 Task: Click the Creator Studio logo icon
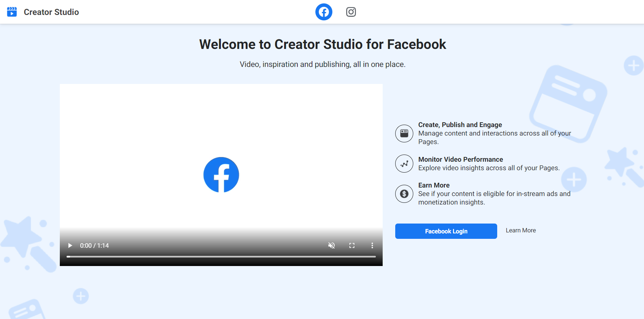pyautogui.click(x=12, y=12)
